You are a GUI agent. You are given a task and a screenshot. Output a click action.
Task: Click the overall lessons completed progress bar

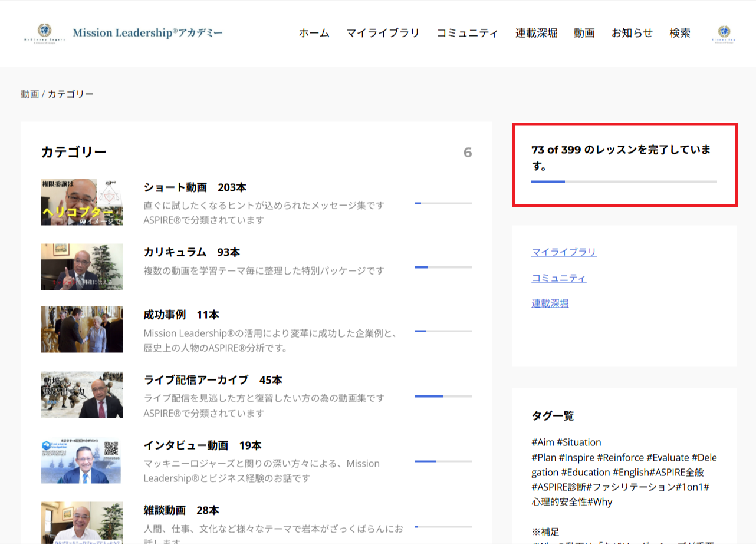click(624, 181)
